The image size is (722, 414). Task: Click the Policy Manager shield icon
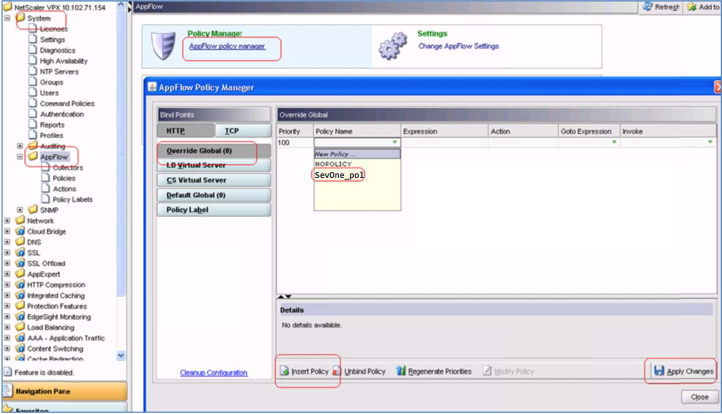pos(163,46)
